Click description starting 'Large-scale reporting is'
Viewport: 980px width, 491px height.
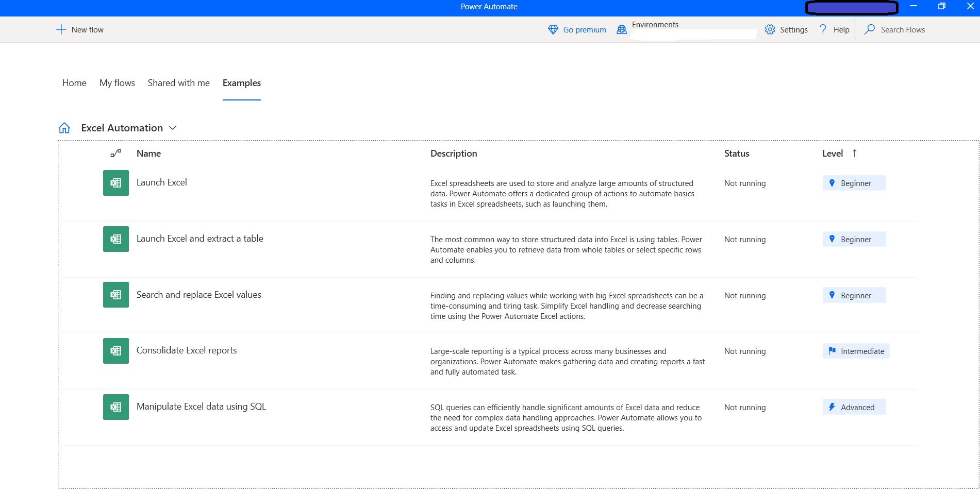pyautogui.click(x=568, y=362)
